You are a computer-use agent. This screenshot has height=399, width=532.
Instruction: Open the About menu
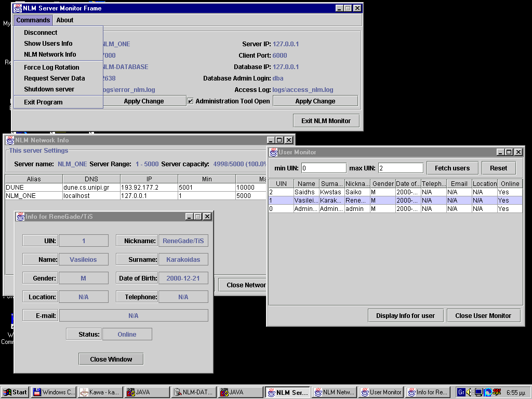[65, 20]
